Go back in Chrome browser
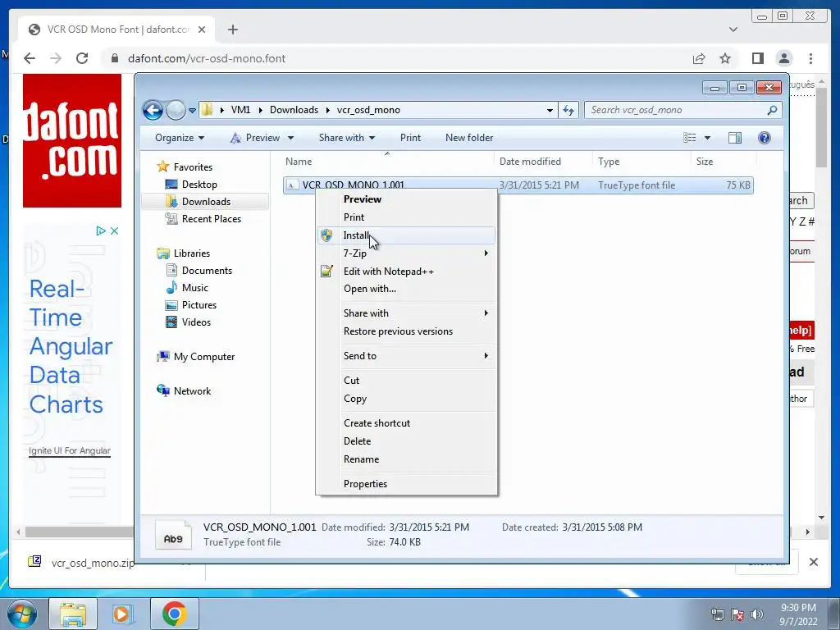840x630 pixels. point(30,58)
